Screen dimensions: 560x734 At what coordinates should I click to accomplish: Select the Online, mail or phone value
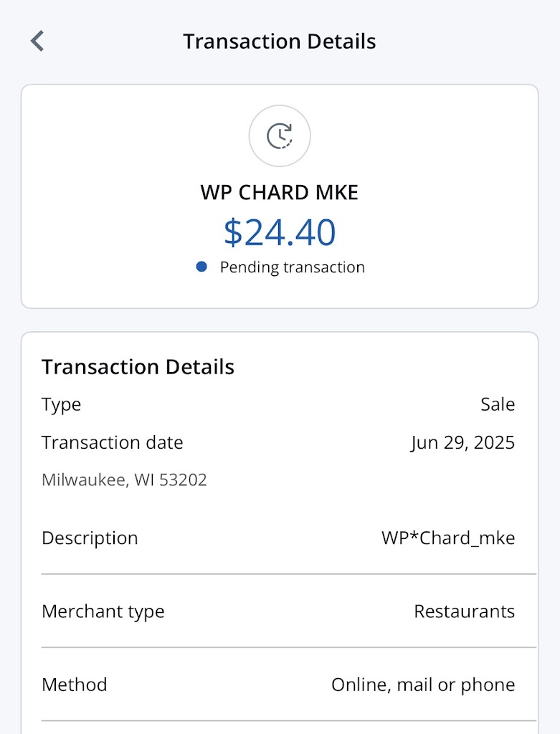pyautogui.click(x=423, y=685)
